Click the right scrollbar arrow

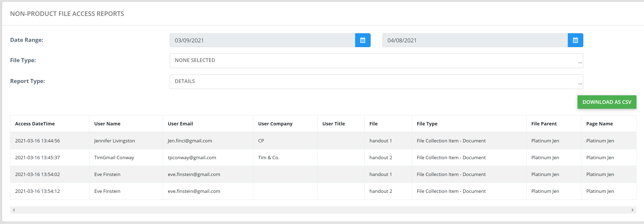632,210
